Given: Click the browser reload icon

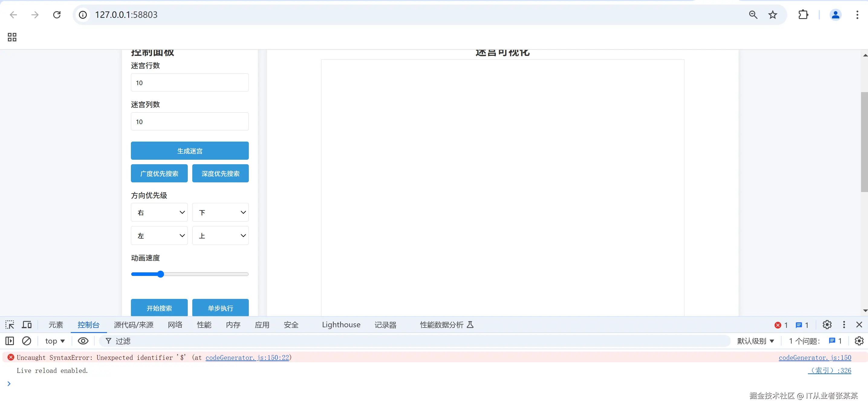Looking at the screenshot, I should point(57,15).
